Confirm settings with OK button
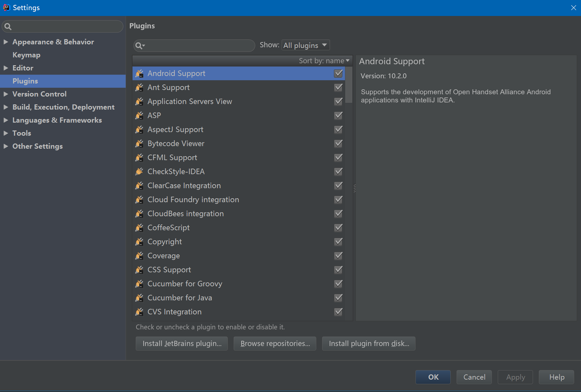581x392 pixels. pos(433,377)
